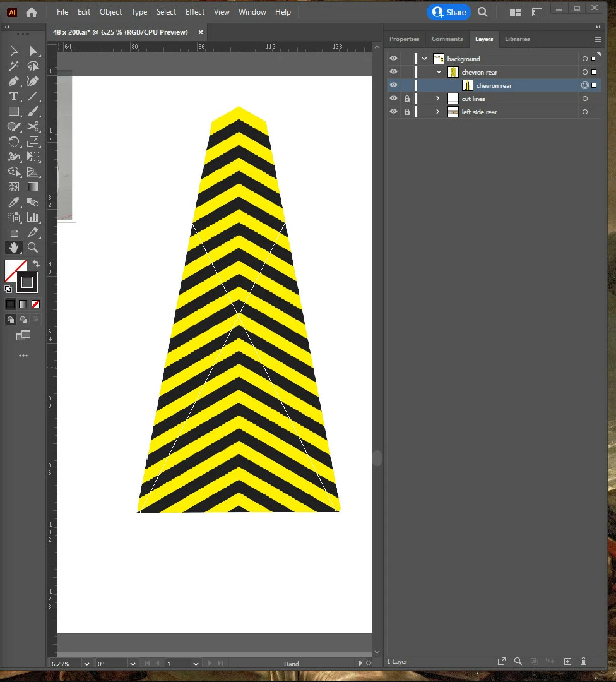This screenshot has height=682, width=616.
Task: Activate the Type tool
Action: pyautogui.click(x=13, y=96)
